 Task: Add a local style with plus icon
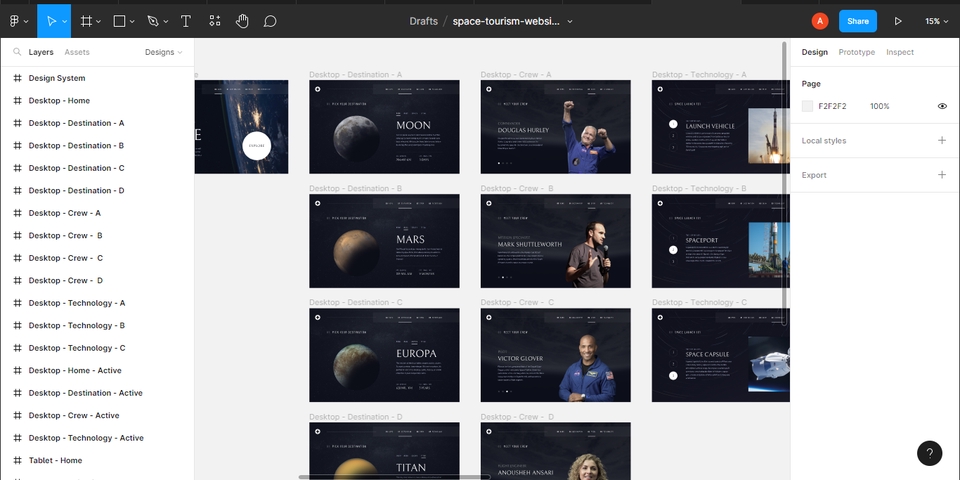[942, 140]
